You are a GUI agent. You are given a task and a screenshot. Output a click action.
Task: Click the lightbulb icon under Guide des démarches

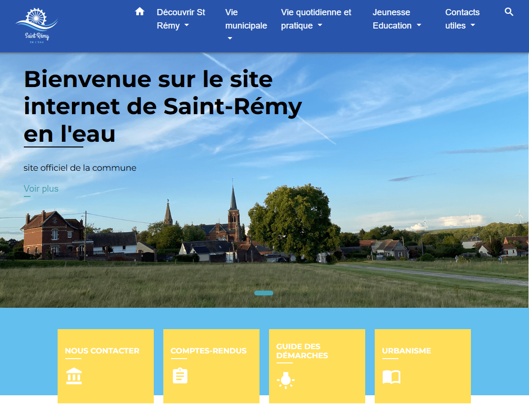click(286, 380)
